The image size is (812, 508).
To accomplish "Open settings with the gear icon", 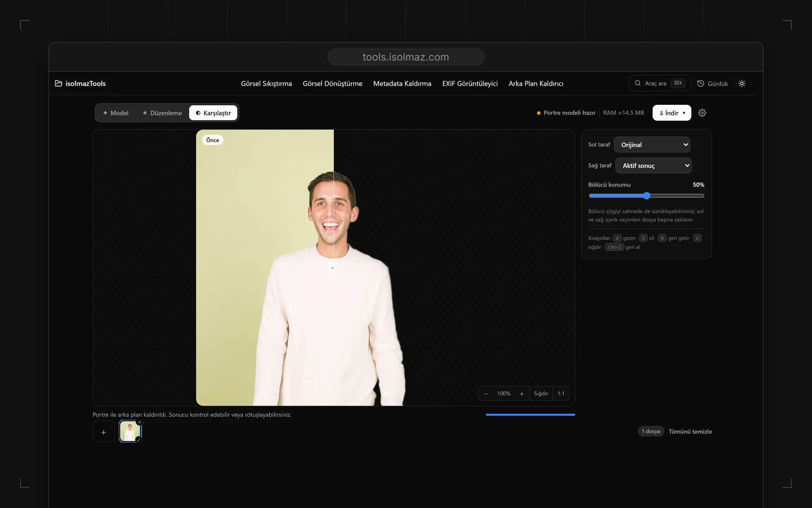I will 702,113.
